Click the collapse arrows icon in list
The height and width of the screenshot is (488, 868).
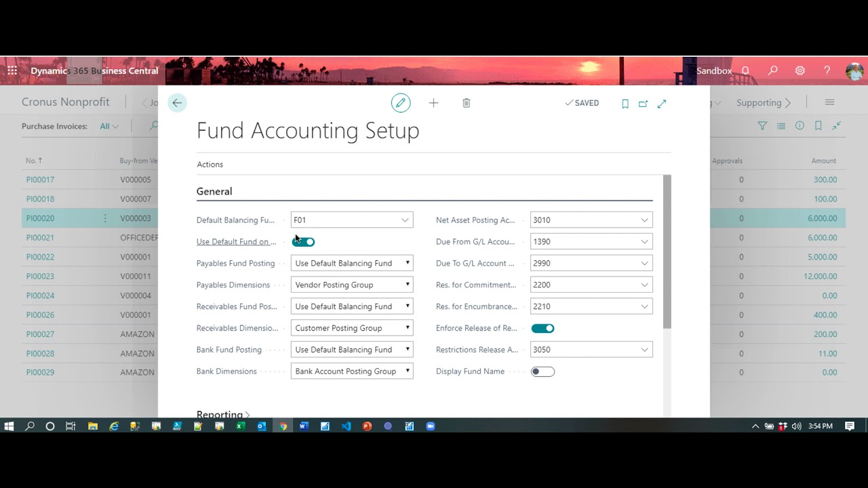coord(837,125)
